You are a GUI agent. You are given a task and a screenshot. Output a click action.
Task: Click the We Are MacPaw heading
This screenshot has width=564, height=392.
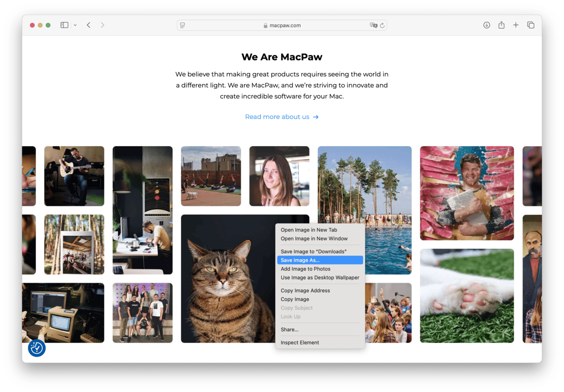[282, 57]
